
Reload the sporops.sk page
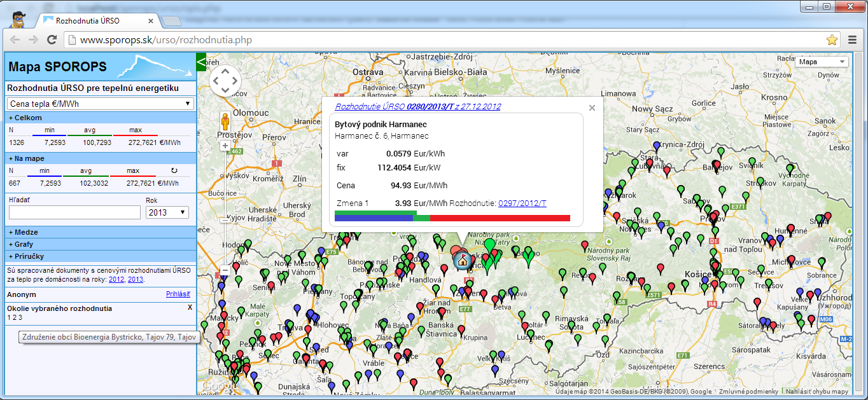pos(52,40)
